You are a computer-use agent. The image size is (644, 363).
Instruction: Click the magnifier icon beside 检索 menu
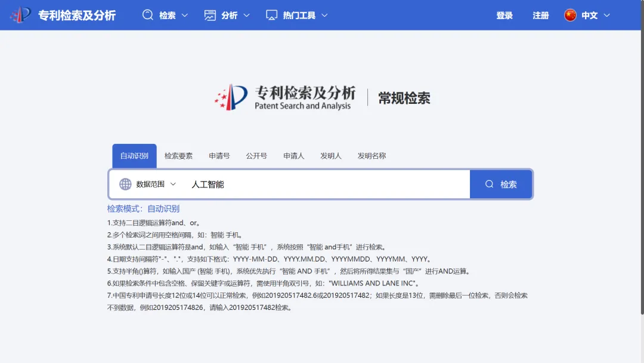[x=148, y=15]
